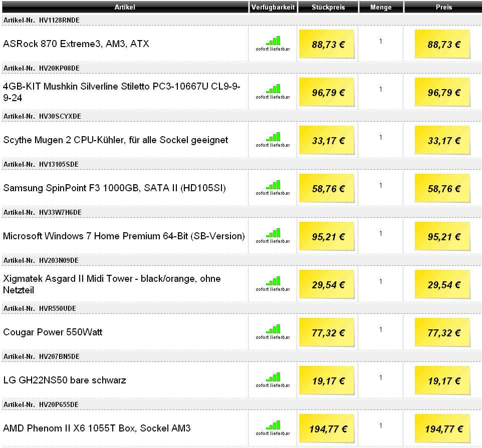
Task: Click quantity 1 in Mushkin Silverline row
Action: 381,89
